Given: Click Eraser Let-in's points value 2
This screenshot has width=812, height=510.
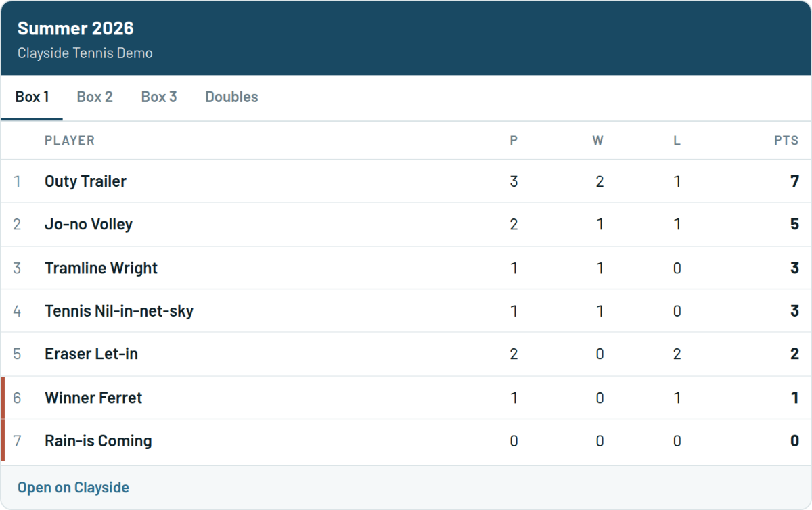Looking at the screenshot, I should (794, 354).
